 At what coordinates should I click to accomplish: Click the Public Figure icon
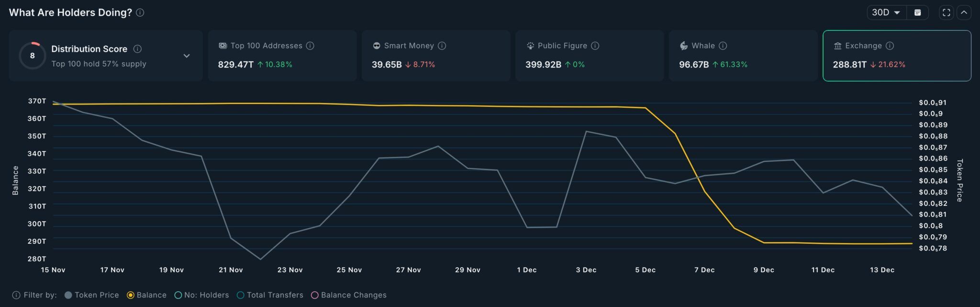tap(530, 45)
